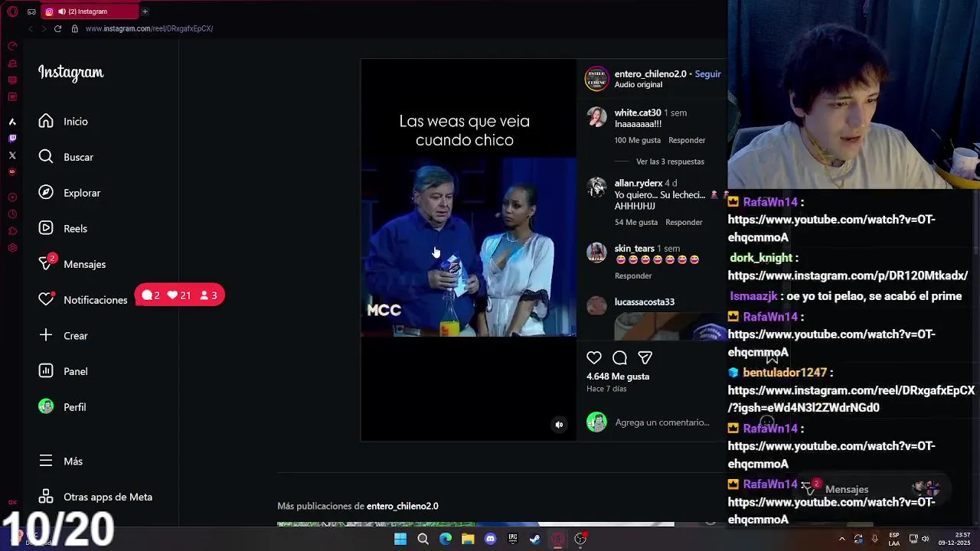
Task: Expand Ver las 3 respuestas
Action: (x=670, y=161)
